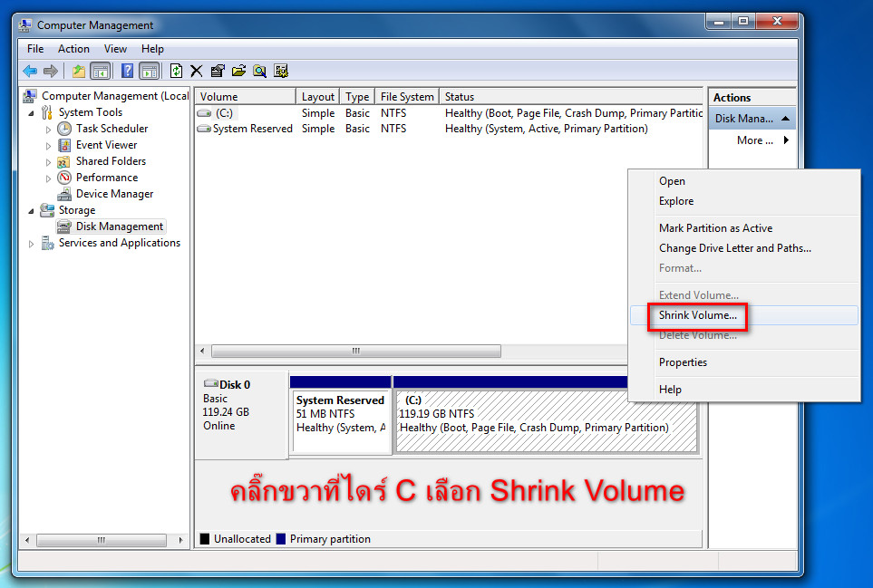Expand the Task Scheduler node arrow
Viewport: 873px width, 588px height.
[48, 130]
